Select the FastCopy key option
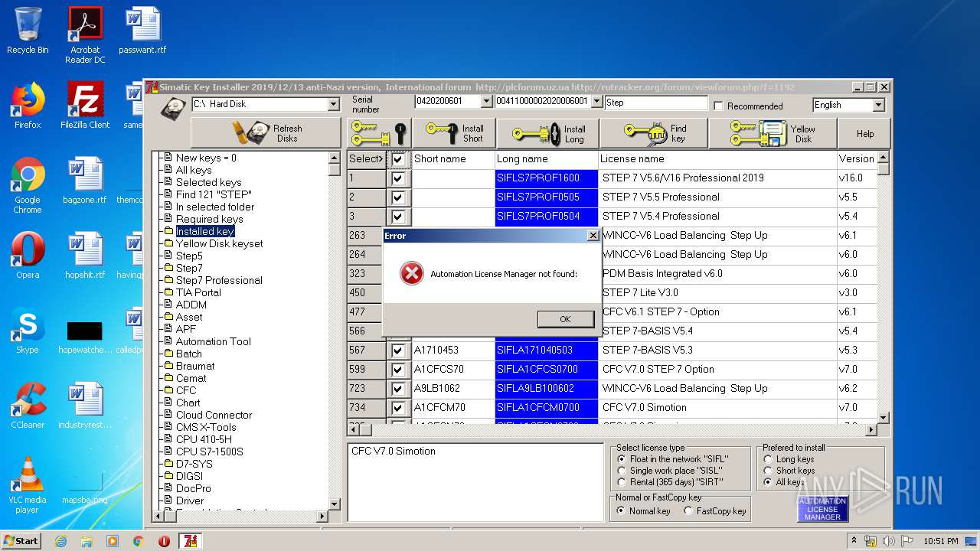This screenshot has width=980, height=551. [688, 511]
